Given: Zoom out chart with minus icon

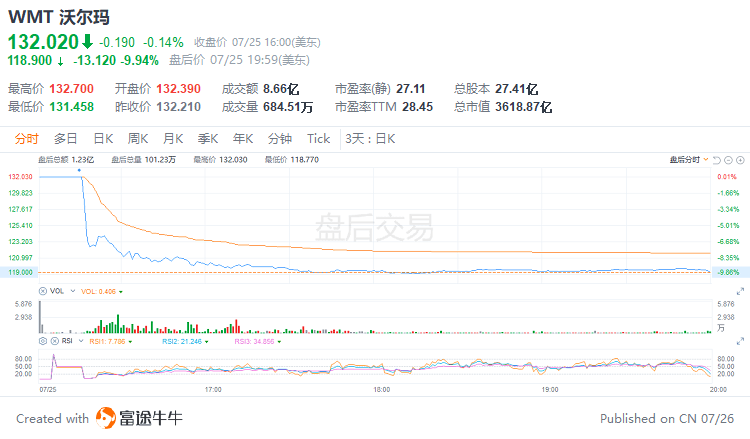Looking at the screenshot, I should click(728, 160).
